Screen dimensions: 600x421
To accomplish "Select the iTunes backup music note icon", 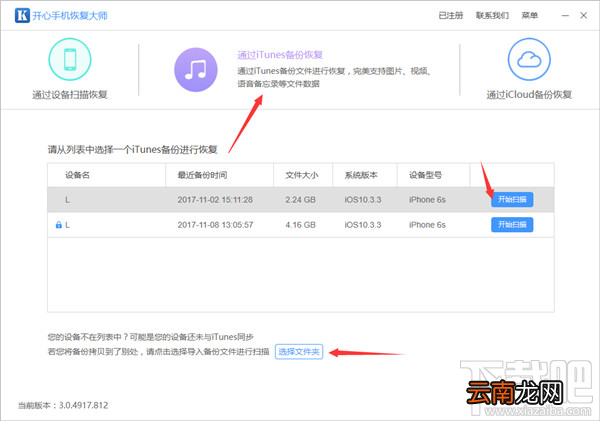I will [x=196, y=70].
